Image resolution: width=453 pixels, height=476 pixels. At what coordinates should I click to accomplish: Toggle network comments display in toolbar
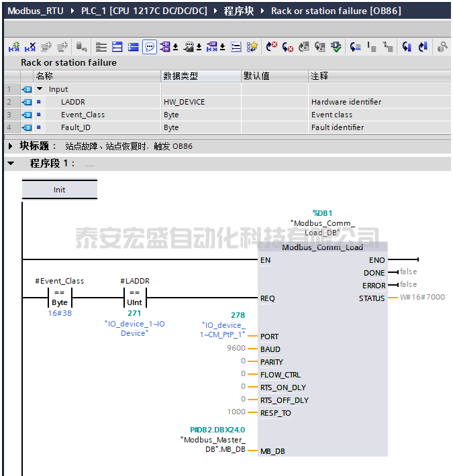134,47
